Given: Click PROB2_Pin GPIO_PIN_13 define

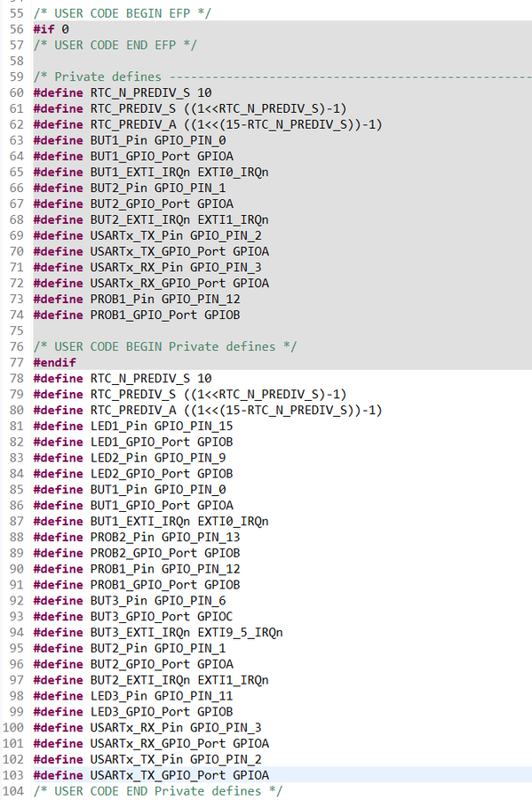Looking at the screenshot, I should point(137,537).
